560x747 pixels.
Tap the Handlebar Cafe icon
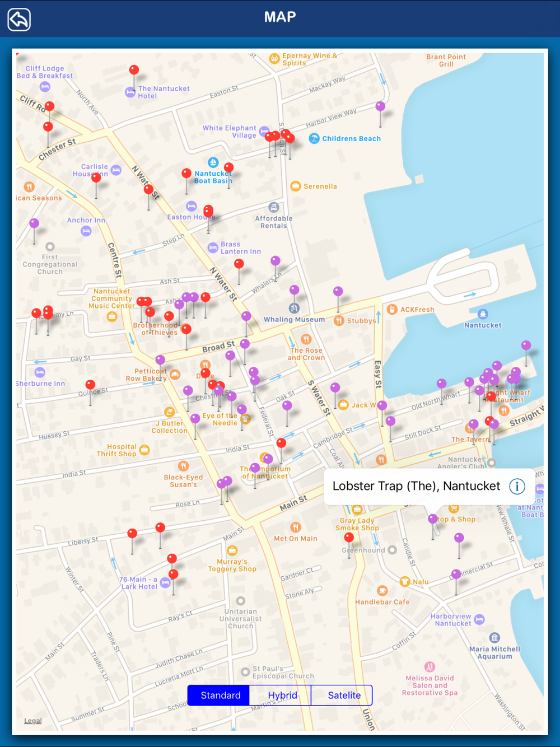pyautogui.click(x=382, y=590)
